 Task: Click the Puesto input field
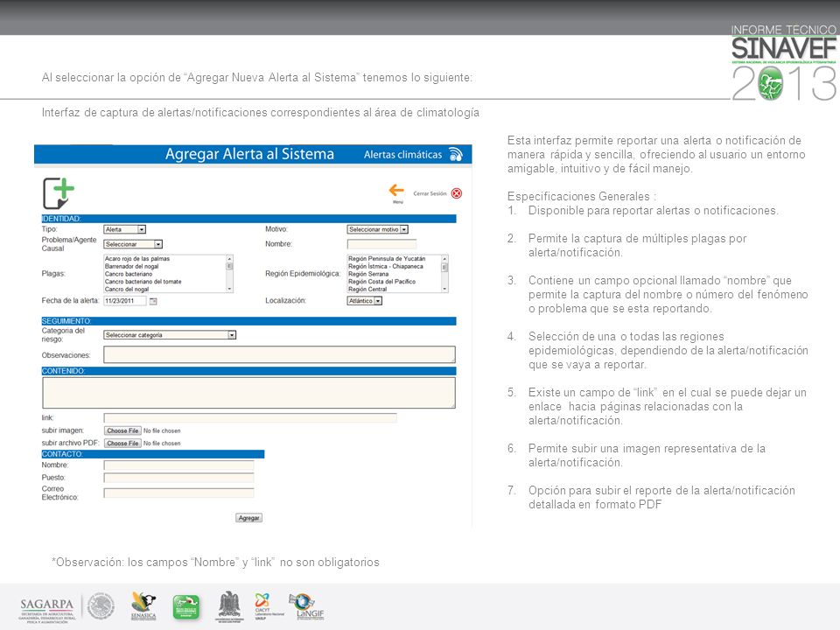tap(178, 478)
